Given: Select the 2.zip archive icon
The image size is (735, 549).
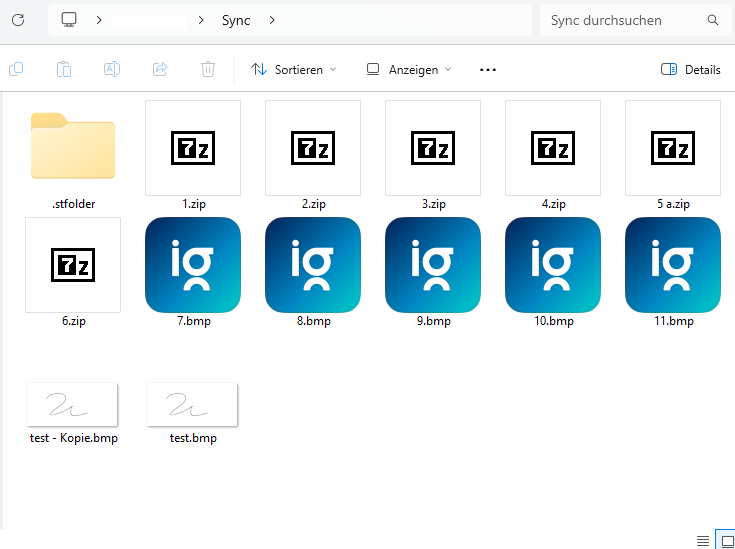Looking at the screenshot, I should 313,148.
